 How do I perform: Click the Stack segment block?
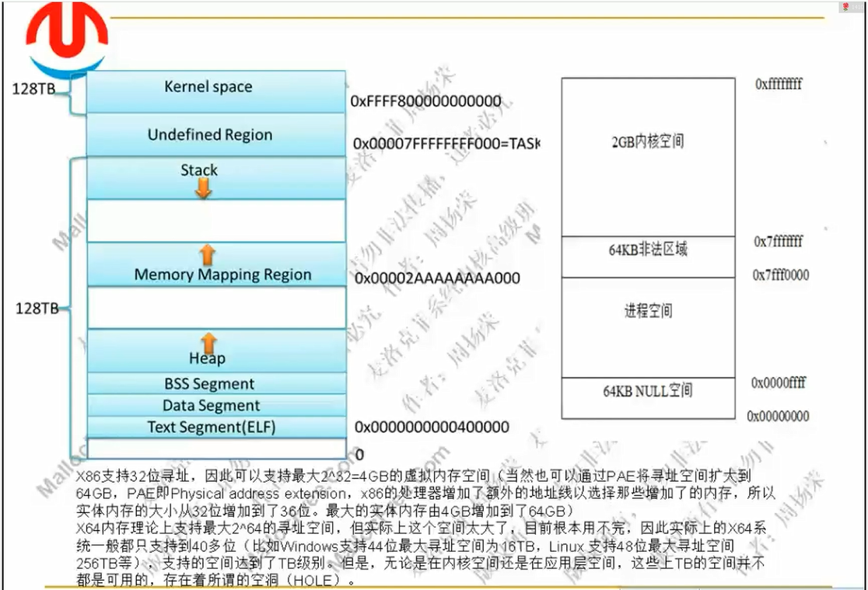(x=216, y=178)
